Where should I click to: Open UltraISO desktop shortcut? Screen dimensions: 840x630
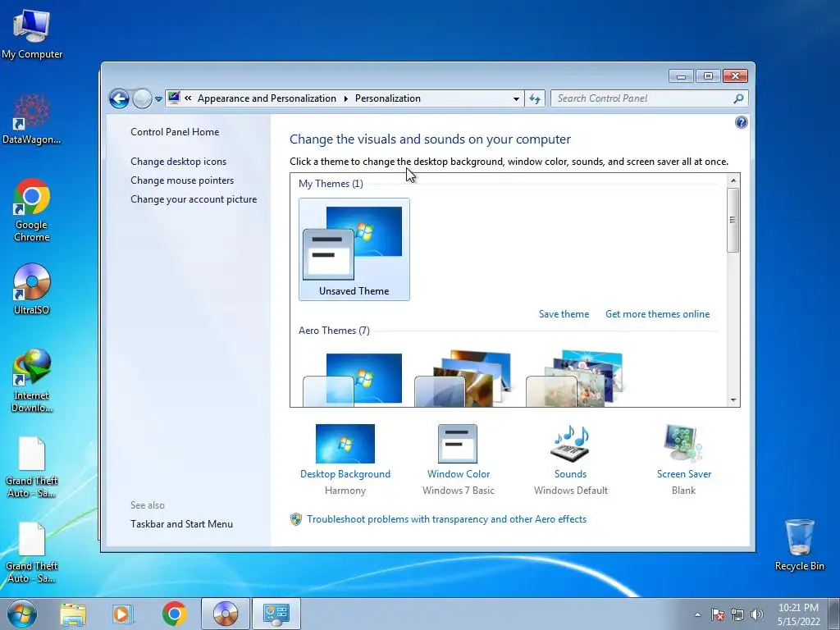click(x=32, y=290)
